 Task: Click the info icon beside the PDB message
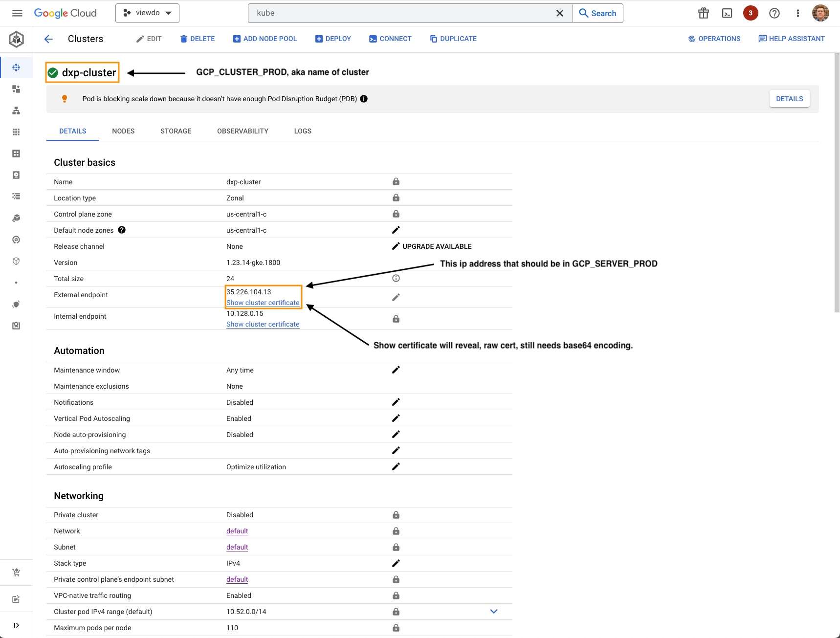tap(364, 99)
